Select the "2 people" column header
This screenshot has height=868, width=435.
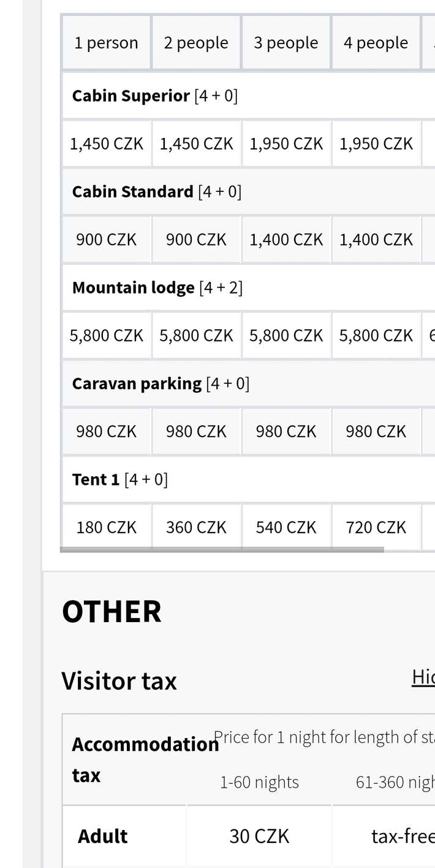[x=196, y=43]
